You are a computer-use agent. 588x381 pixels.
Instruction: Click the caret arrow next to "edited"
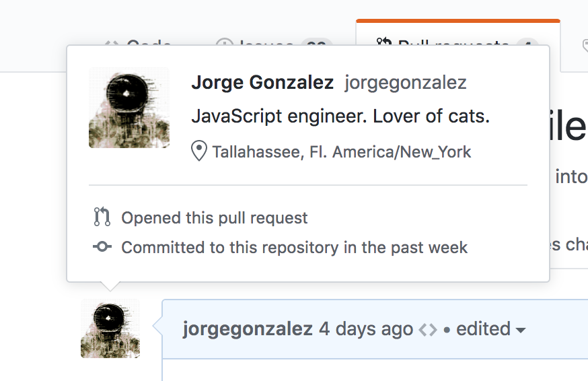[x=520, y=330]
